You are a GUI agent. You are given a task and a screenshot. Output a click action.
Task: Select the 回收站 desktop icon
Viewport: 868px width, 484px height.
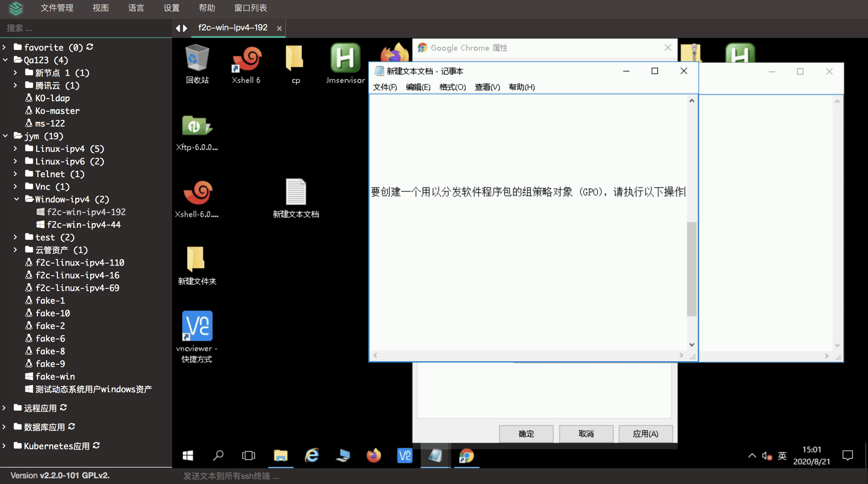pos(197,64)
